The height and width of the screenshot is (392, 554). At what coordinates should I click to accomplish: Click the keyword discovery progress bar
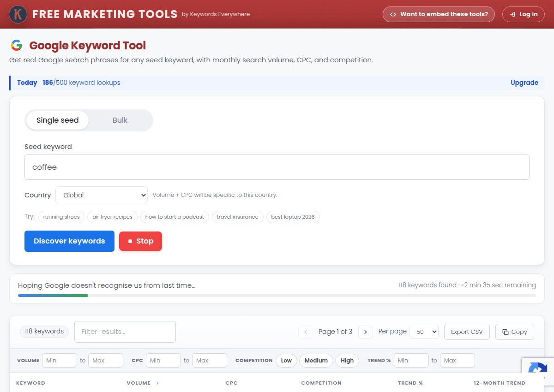coord(277,296)
